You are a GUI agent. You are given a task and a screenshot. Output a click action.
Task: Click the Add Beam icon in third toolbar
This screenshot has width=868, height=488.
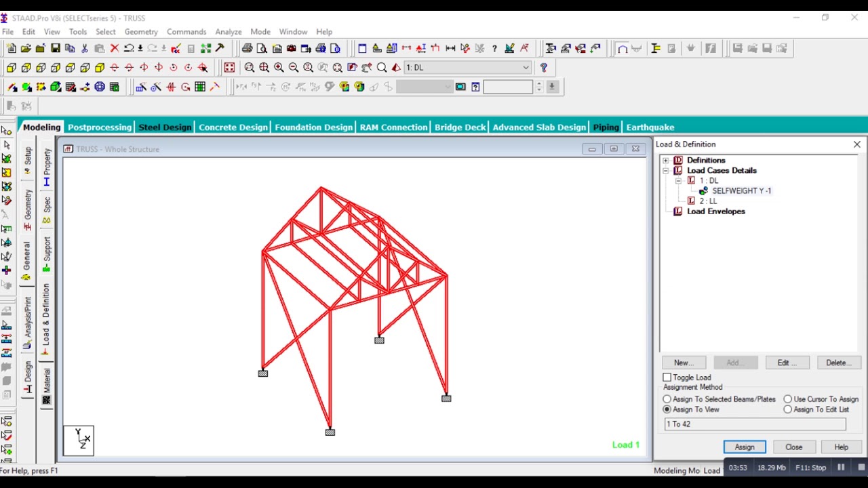(12, 87)
